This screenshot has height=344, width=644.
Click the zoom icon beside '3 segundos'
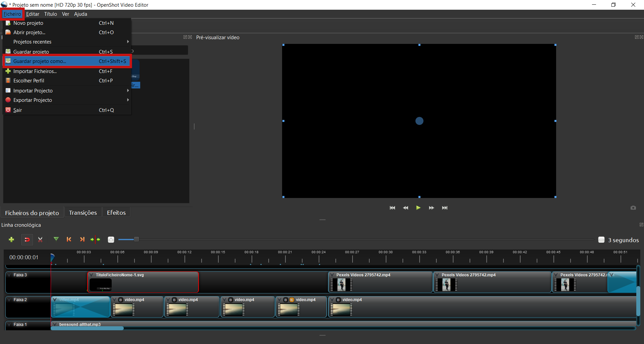(601, 240)
